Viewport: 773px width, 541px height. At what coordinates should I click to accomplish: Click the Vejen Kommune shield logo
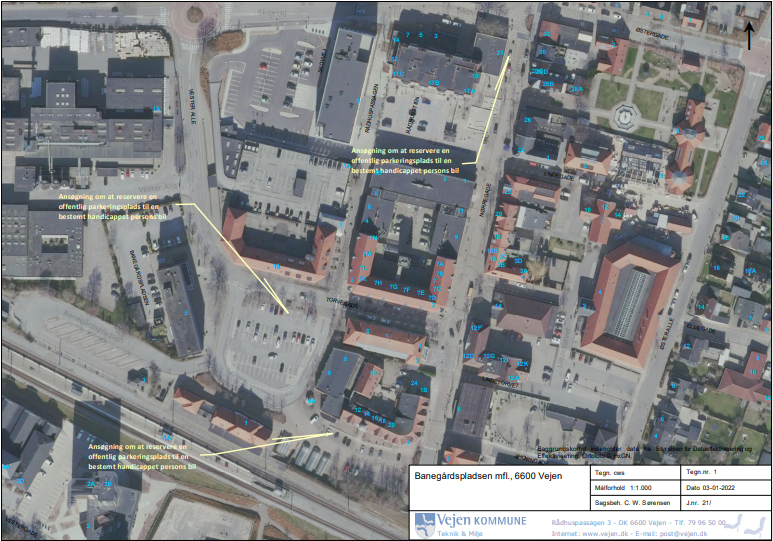[x=424, y=525]
